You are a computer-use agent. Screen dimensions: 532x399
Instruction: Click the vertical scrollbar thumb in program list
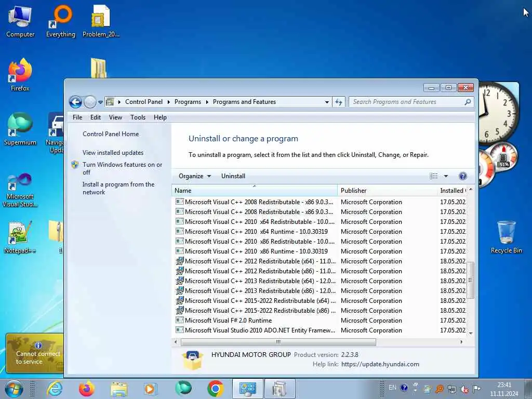[x=470, y=280]
